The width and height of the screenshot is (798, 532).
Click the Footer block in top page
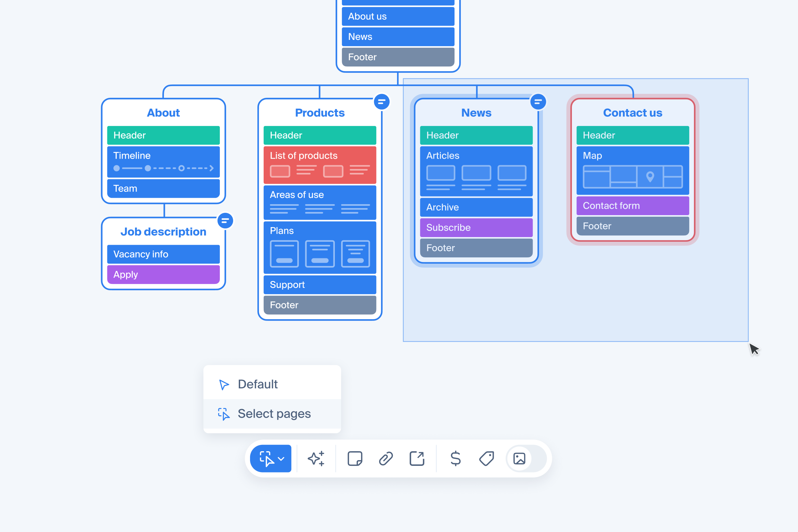pos(398,57)
